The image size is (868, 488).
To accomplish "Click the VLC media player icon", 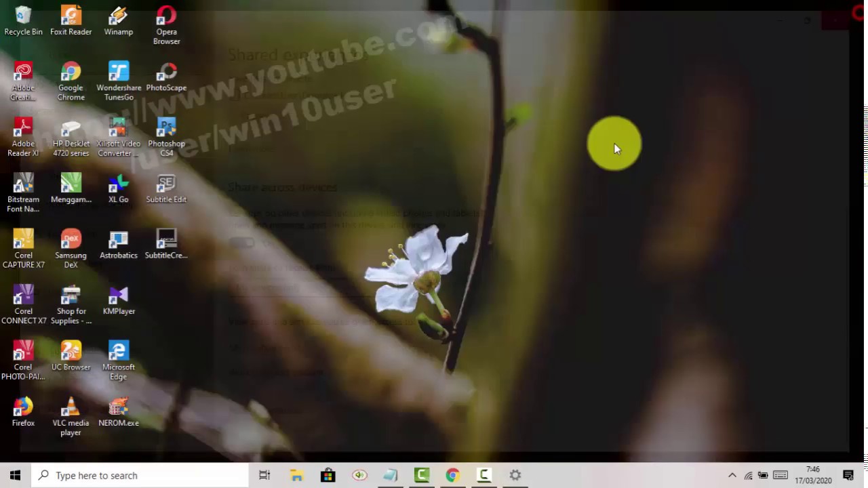I will [71, 417].
